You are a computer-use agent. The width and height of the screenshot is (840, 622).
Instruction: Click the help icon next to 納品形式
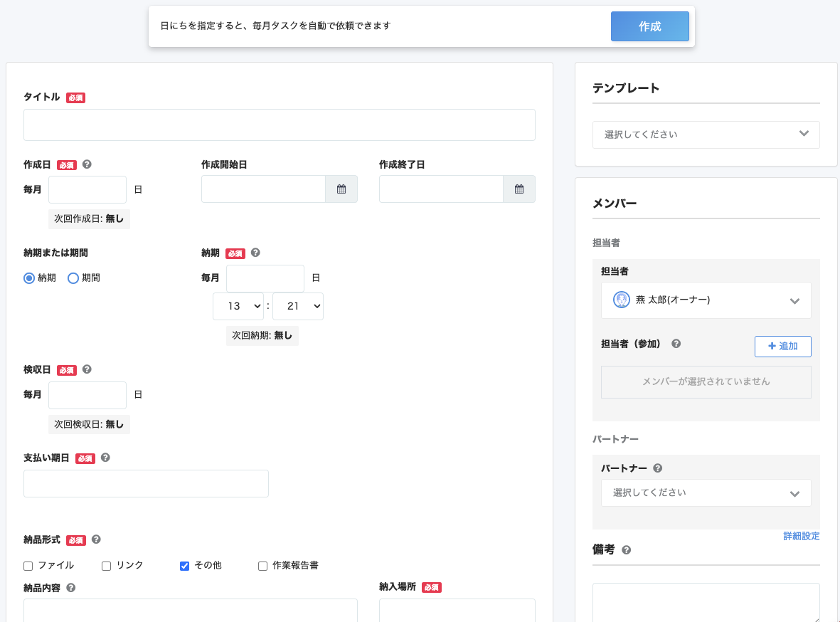click(96, 540)
